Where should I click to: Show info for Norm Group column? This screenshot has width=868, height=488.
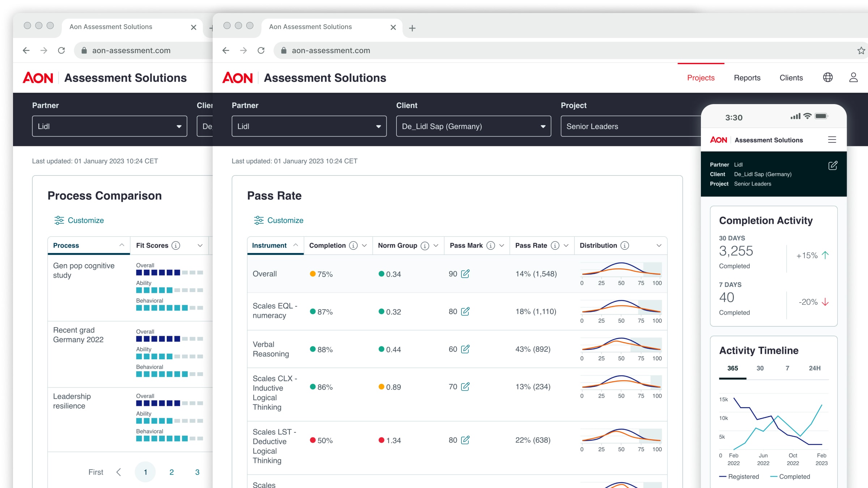coord(425,245)
